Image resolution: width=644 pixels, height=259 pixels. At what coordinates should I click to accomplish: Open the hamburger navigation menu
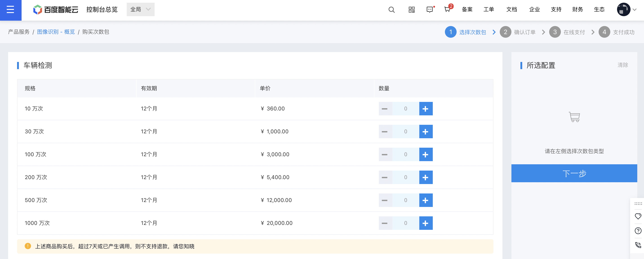pyautogui.click(x=11, y=10)
